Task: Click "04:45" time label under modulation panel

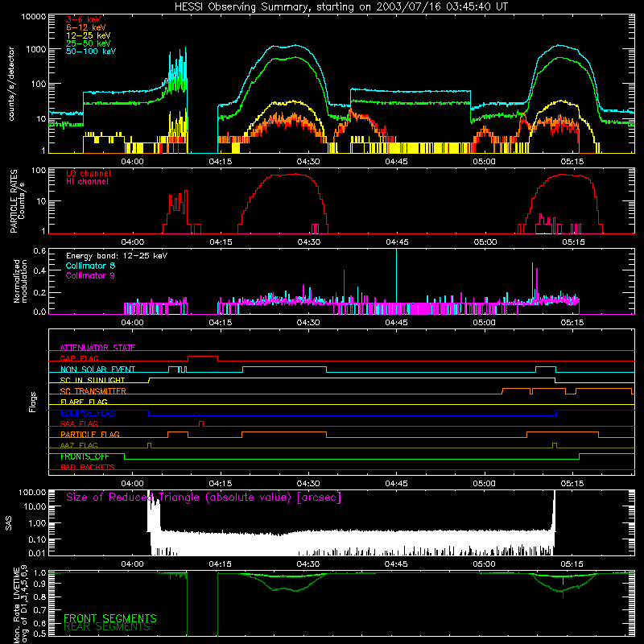Action: 396,323
